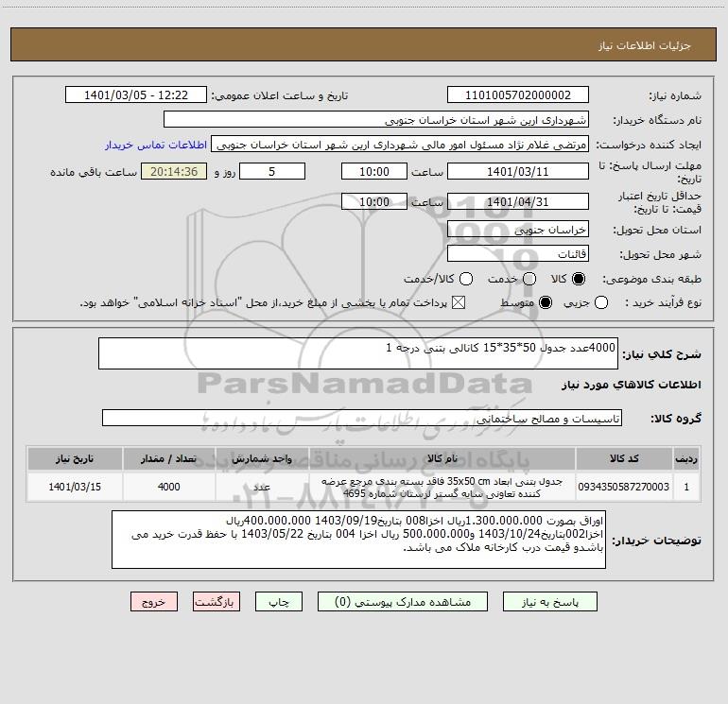The width and height of the screenshot is (728, 704).
Task: Click the buyer notes text area
Action: pyautogui.click(x=358, y=540)
